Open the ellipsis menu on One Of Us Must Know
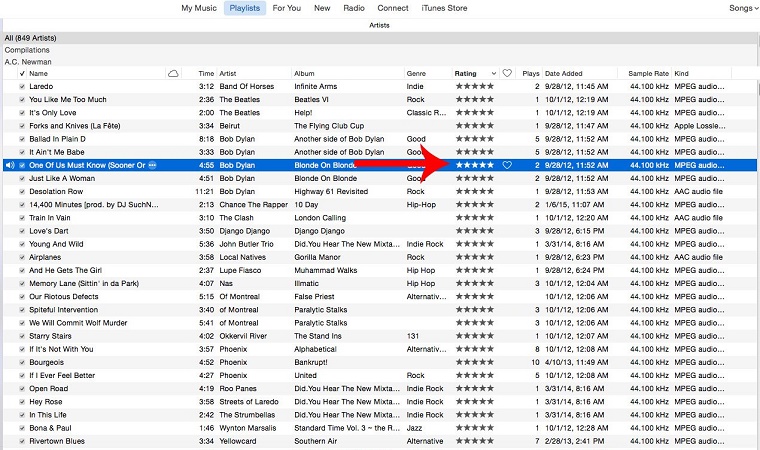760x450 pixels. (x=152, y=165)
